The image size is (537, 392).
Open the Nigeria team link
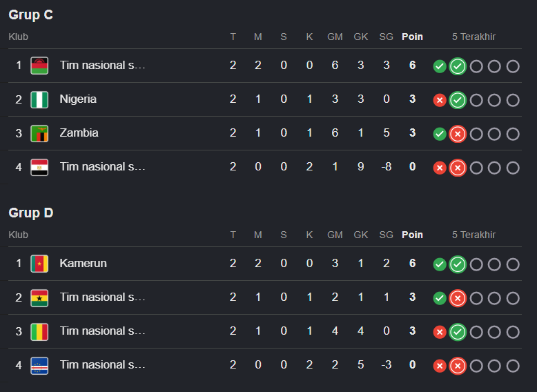78,99
